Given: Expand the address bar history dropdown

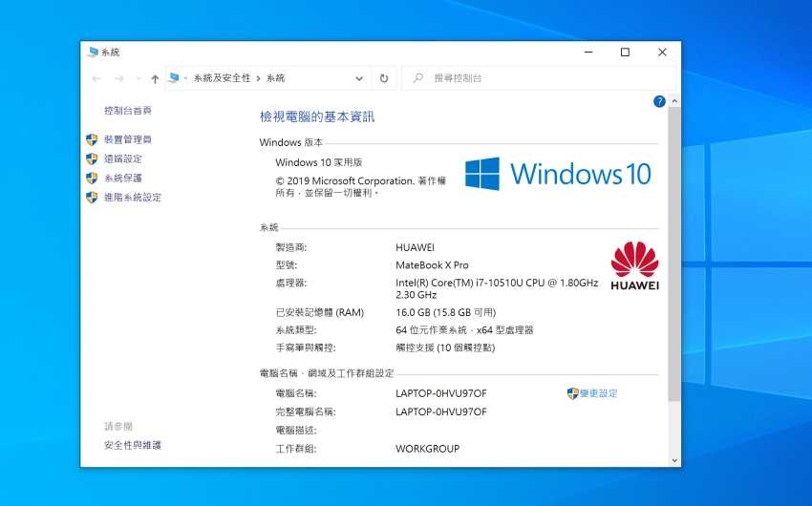Looking at the screenshot, I should point(359,78).
